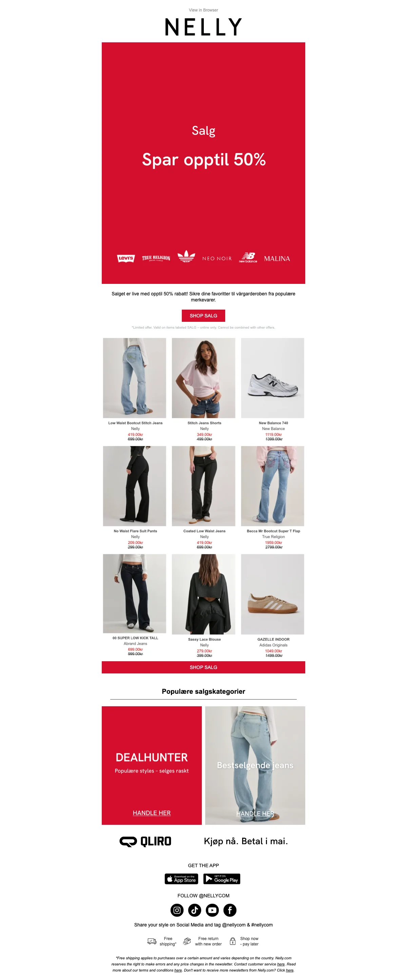Open the YouTube social icon
This screenshot has height=980, width=407.
coord(212,910)
